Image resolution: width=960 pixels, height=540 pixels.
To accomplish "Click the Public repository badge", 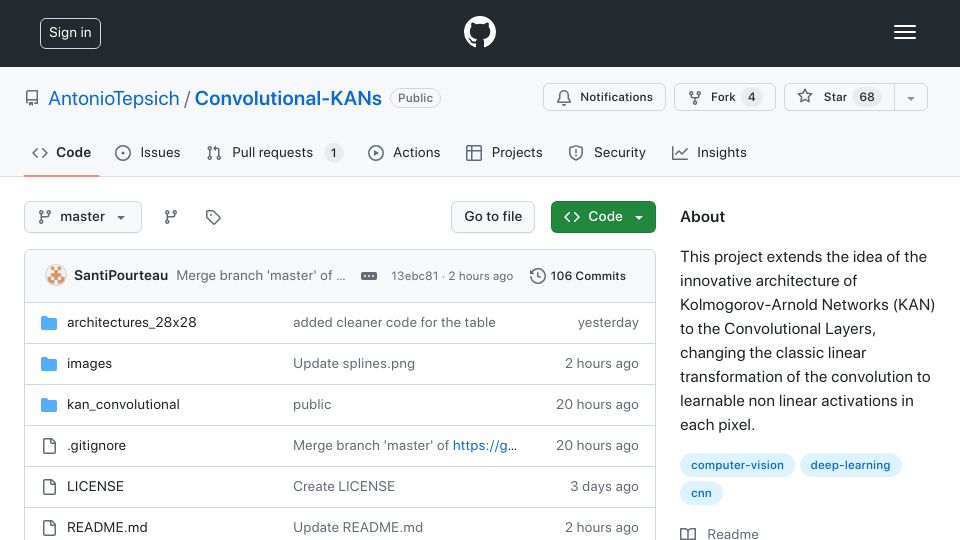I will tap(415, 98).
